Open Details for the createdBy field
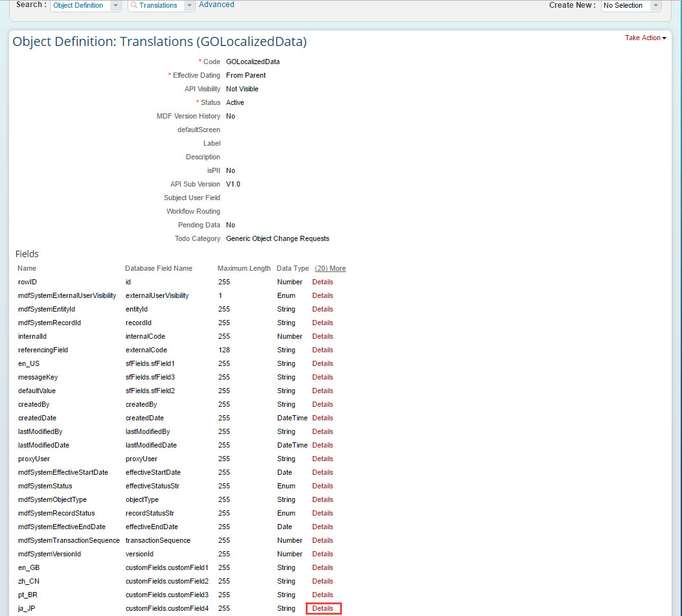The image size is (682, 616). pos(323,404)
